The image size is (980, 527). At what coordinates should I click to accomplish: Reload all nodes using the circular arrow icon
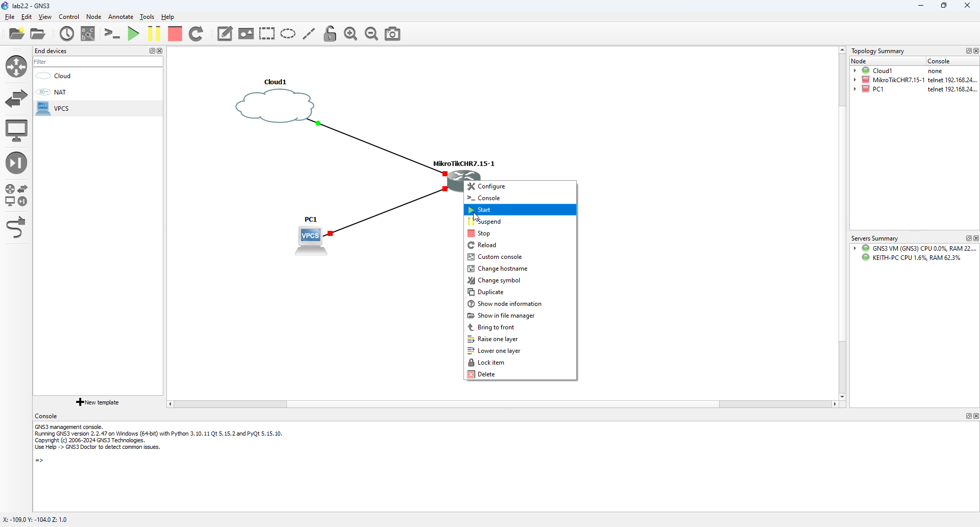point(197,34)
